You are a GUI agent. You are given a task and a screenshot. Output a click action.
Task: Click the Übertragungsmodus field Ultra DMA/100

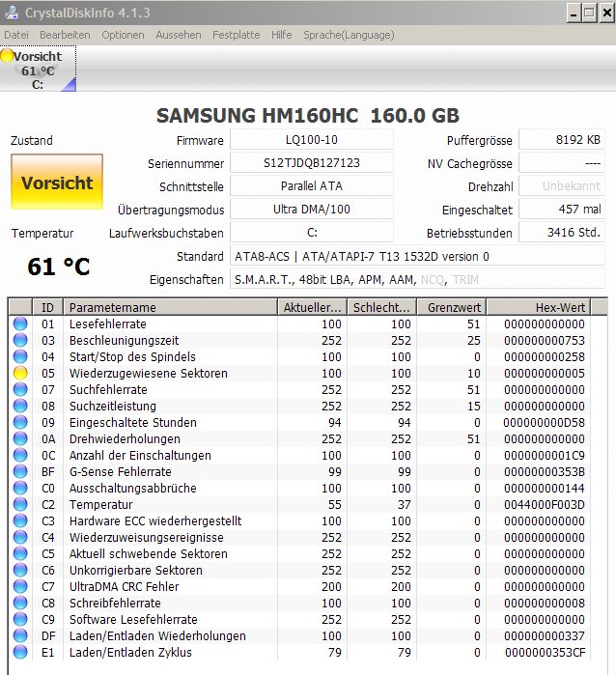pos(312,210)
